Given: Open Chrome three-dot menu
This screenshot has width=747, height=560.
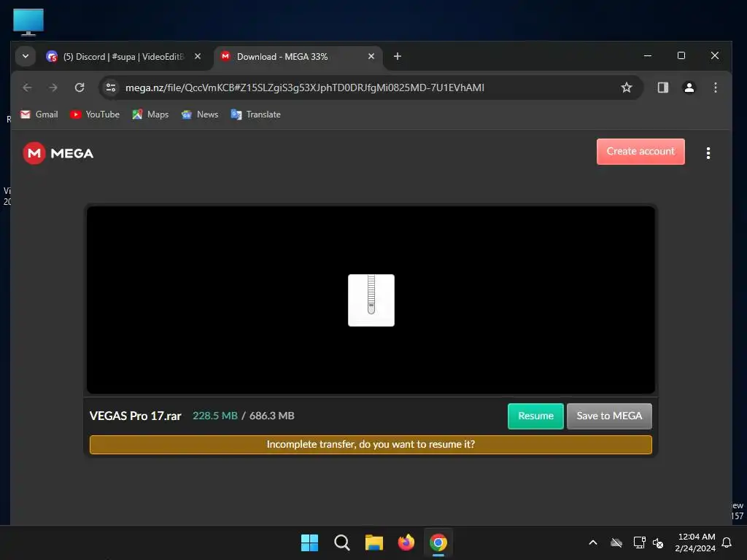Looking at the screenshot, I should tap(715, 87).
